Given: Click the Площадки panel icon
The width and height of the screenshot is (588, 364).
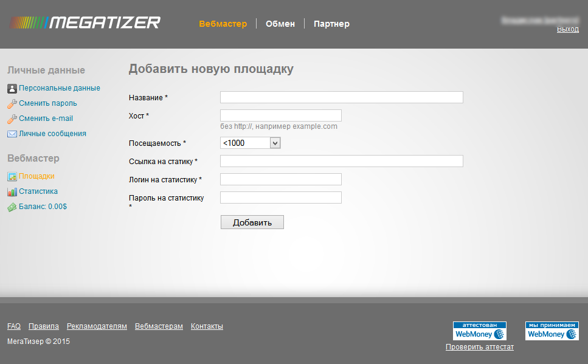Looking at the screenshot, I should (12, 176).
